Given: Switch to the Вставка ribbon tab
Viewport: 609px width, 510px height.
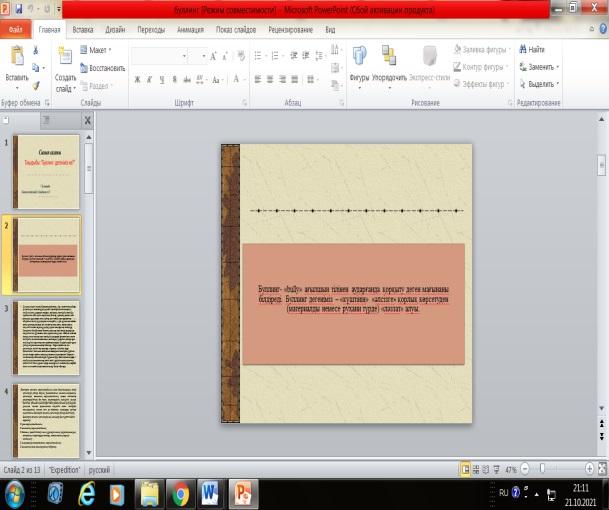Looking at the screenshot, I should 83,30.
